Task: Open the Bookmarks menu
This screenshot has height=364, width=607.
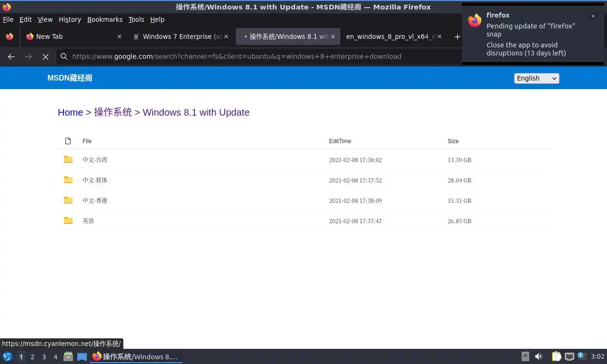Action: point(105,19)
